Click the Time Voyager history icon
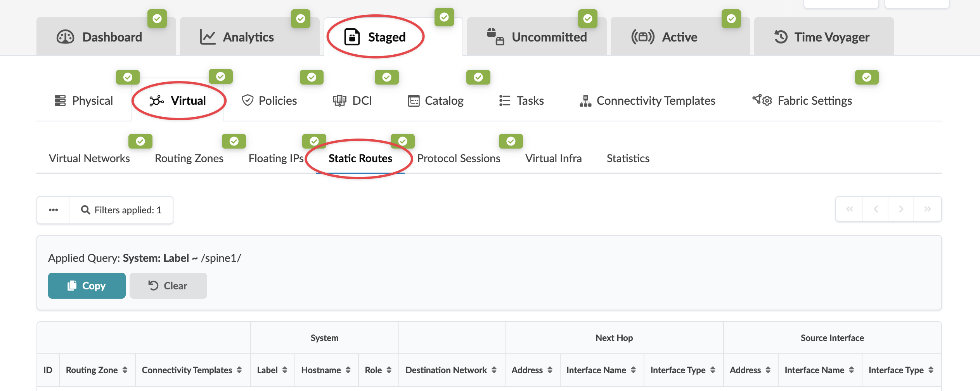Viewport: 980px width, 391px height. pos(781,37)
